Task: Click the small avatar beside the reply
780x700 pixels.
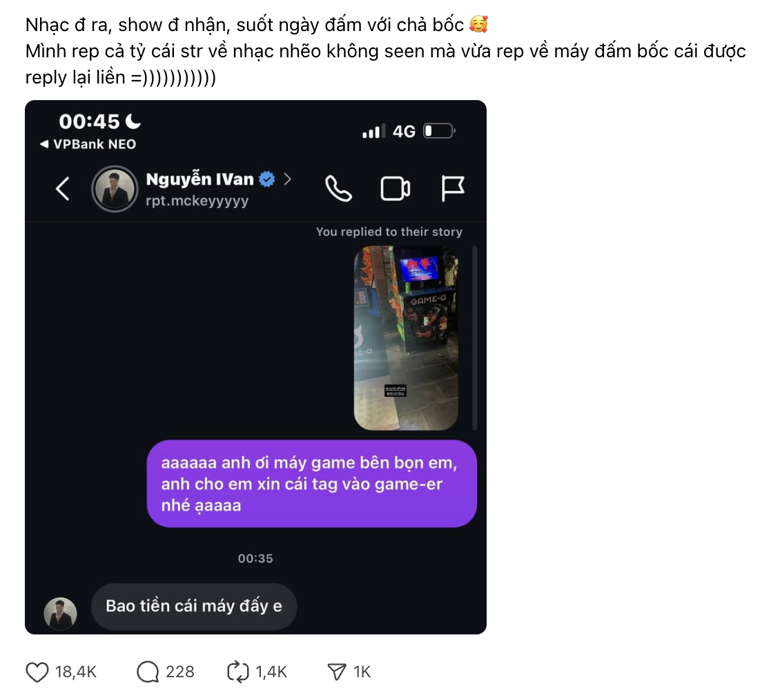Action: (x=61, y=613)
